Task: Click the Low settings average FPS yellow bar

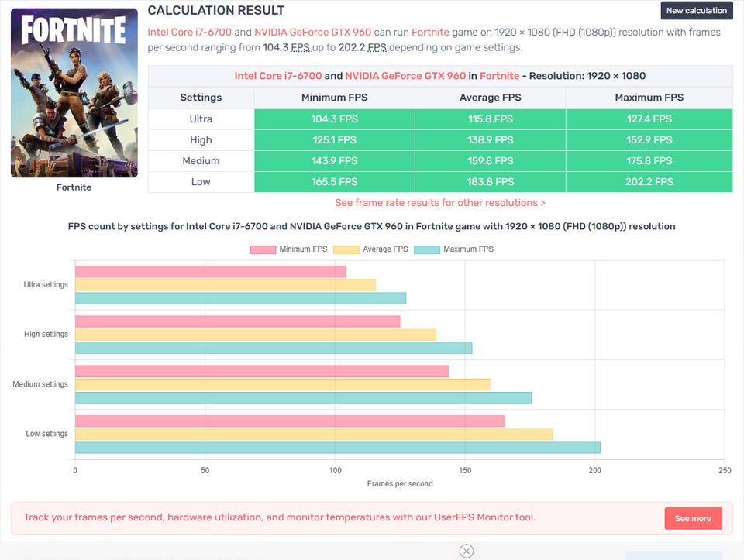Action: tap(314, 435)
